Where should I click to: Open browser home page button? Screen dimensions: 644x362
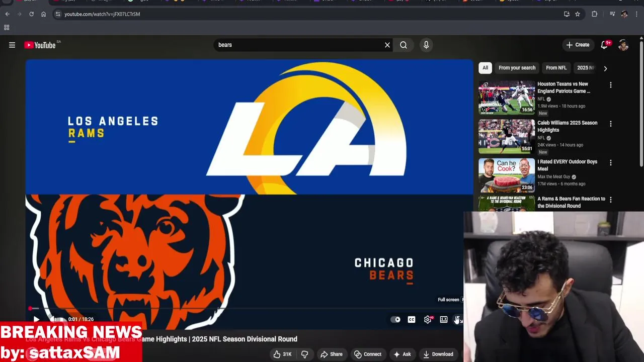tap(43, 14)
